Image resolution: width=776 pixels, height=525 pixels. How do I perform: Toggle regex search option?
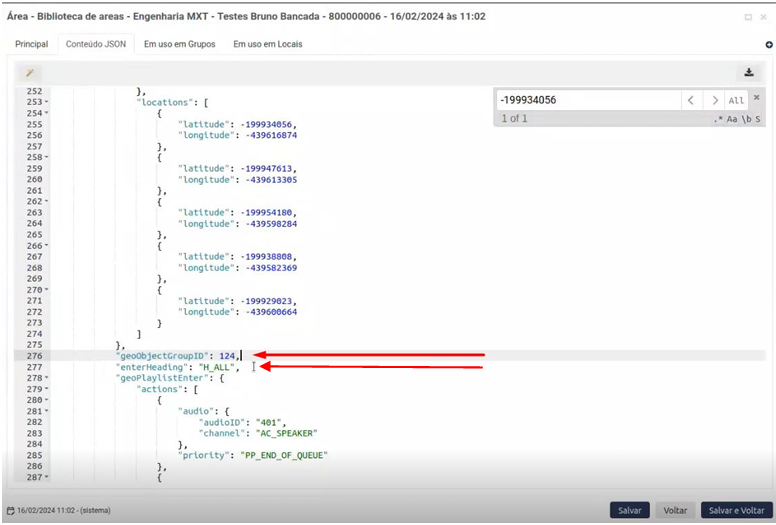718,119
